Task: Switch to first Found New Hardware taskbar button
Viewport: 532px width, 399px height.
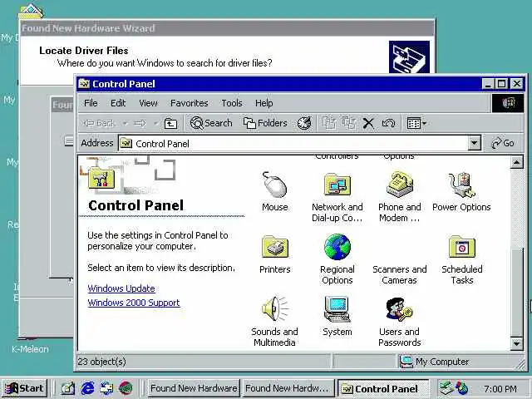Action: 194,388
